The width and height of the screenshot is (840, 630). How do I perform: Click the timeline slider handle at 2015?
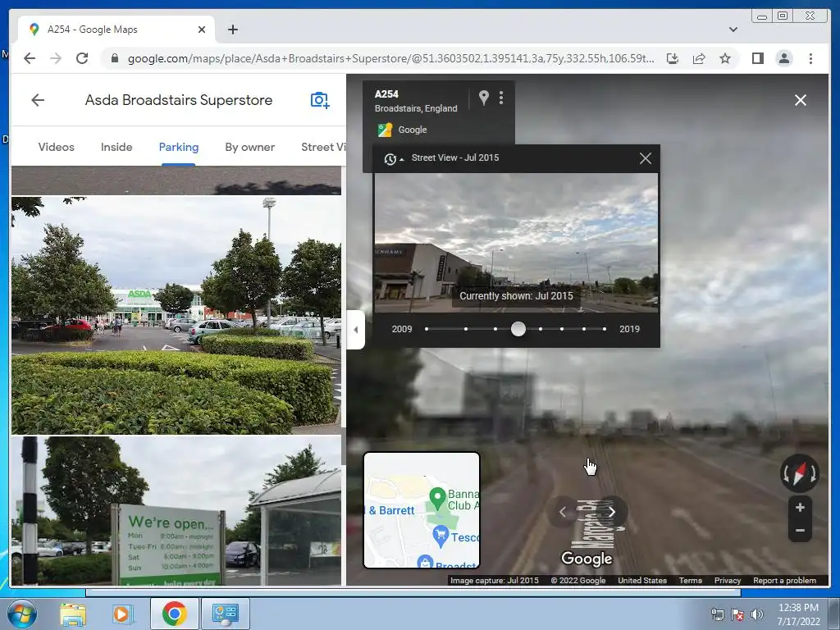click(518, 329)
